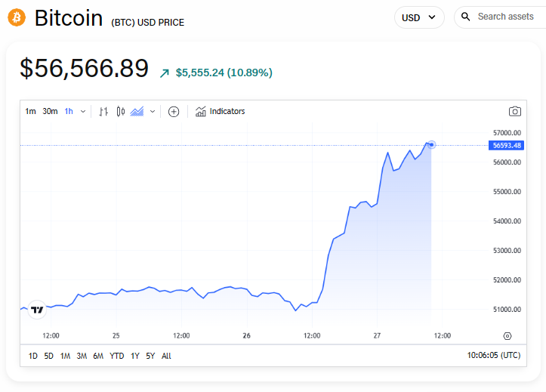Click the orange Bitcoin logo icon
Viewport: 546px width, 392px height.
click(x=17, y=17)
